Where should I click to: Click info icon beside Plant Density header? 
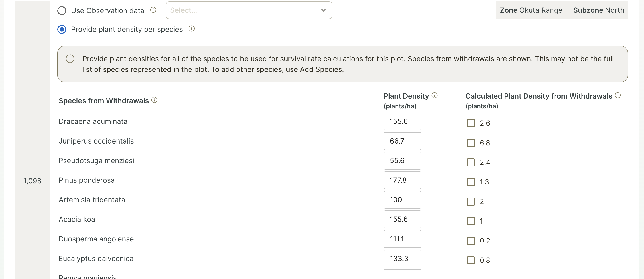(x=435, y=95)
